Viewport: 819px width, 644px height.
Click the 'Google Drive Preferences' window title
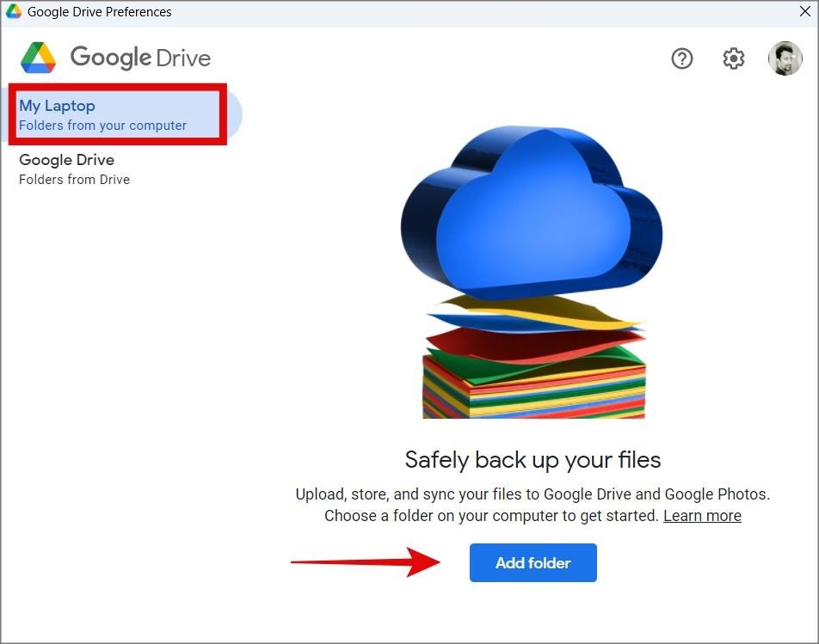point(99,12)
